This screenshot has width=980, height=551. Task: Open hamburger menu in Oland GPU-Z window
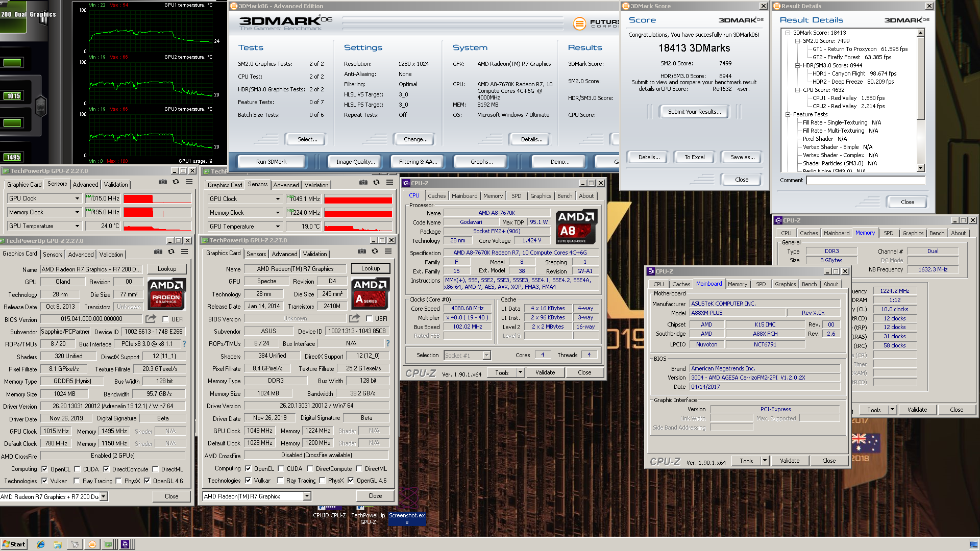click(x=185, y=252)
